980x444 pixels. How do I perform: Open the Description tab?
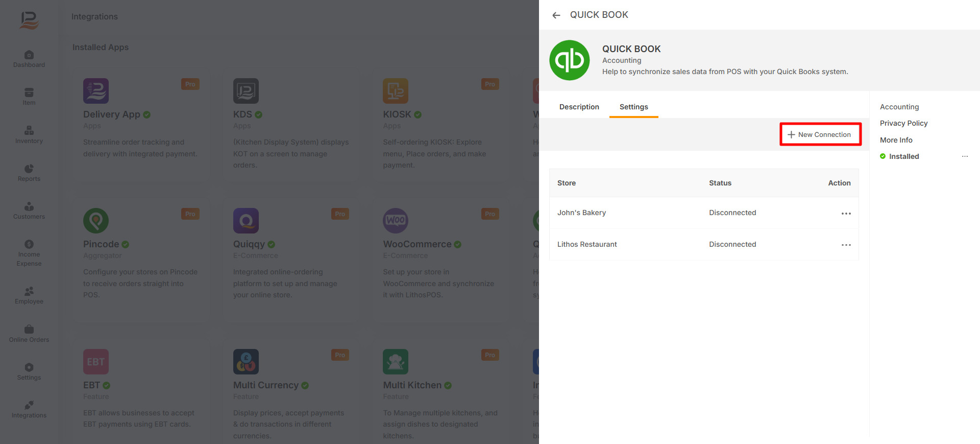[579, 107]
